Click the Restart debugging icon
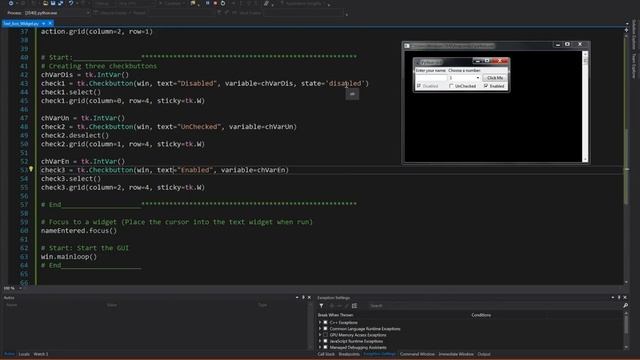The width and height of the screenshot is (640, 360). pos(223,3)
